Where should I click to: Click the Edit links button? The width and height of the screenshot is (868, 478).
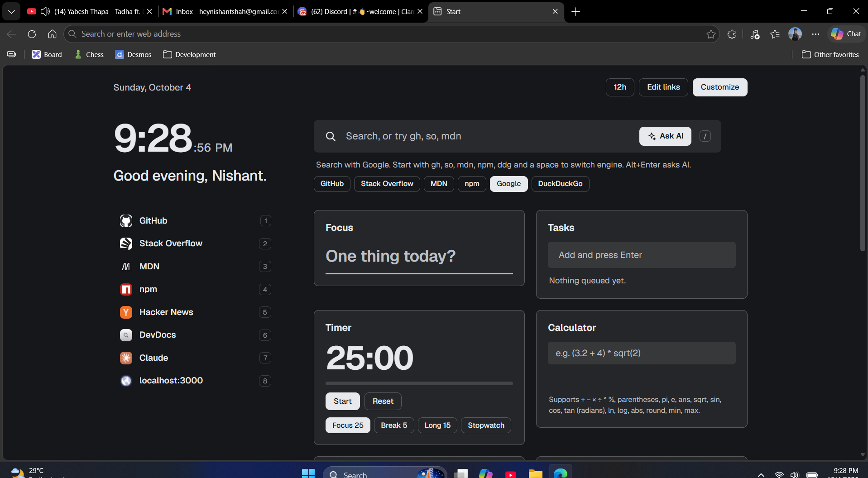click(x=663, y=87)
